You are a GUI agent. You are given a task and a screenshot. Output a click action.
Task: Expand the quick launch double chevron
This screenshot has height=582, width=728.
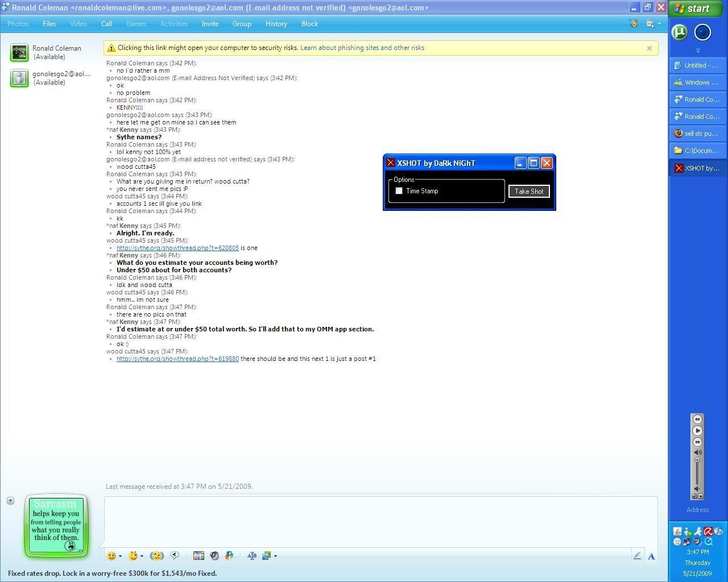tap(698, 51)
